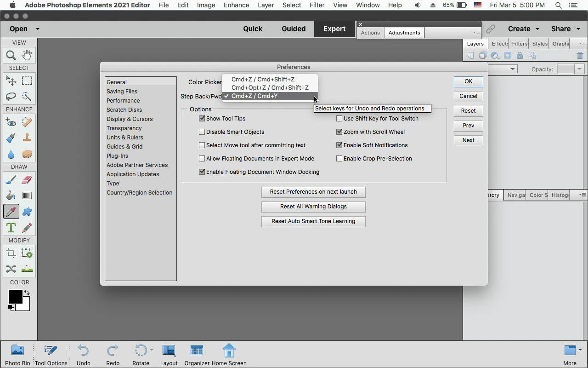Image resolution: width=588 pixels, height=368 pixels.
Task: Switch to Quick mode
Action: tap(253, 29)
